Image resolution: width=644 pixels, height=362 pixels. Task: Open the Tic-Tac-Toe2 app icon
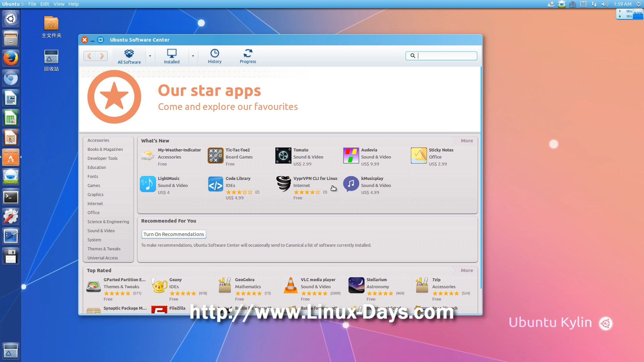[x=216, y=156]
